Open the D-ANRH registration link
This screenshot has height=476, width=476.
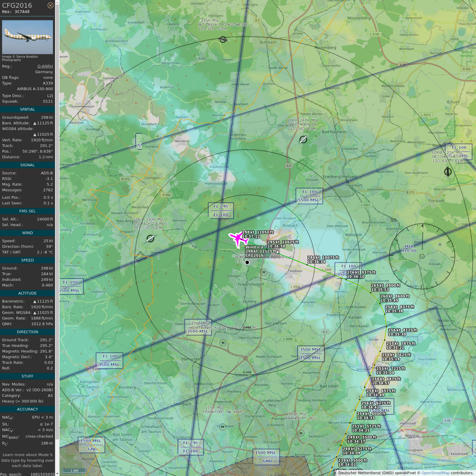[x=45, y=66]
